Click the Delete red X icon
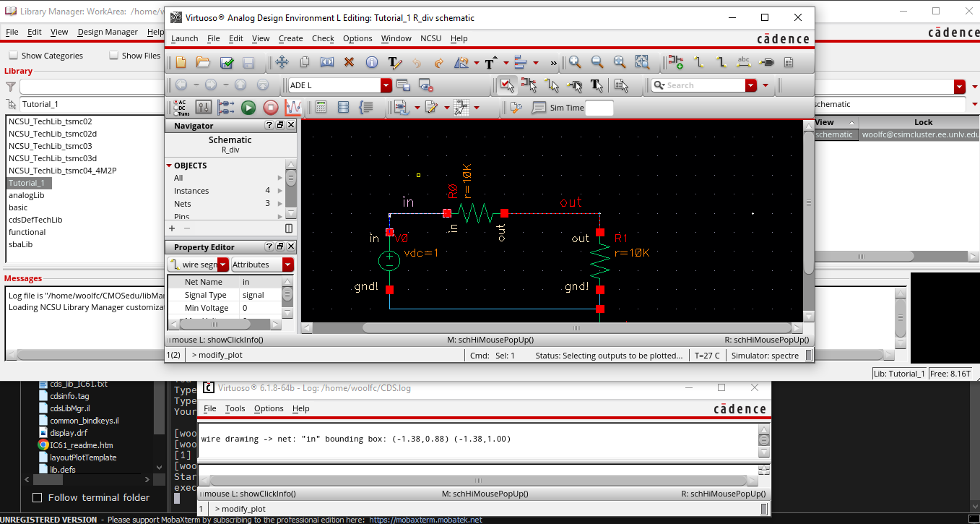The height and width of the screenshot is (524, 980). click(350, 63)
